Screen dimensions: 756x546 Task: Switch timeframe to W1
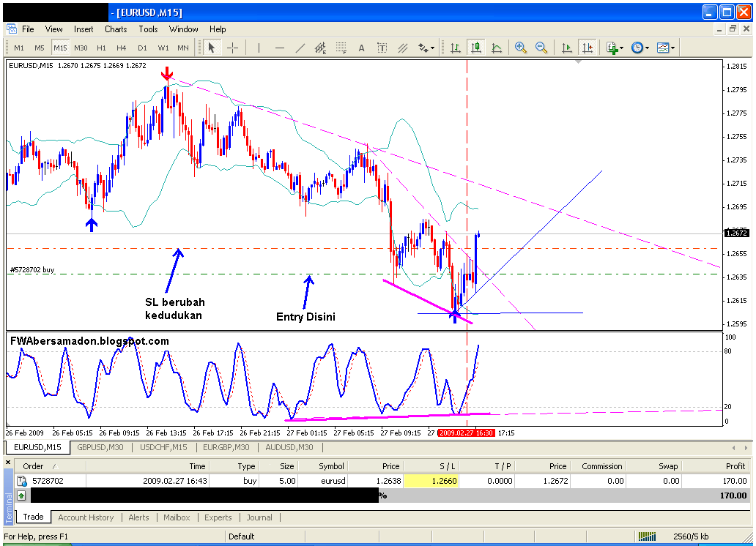click(163, 48)
